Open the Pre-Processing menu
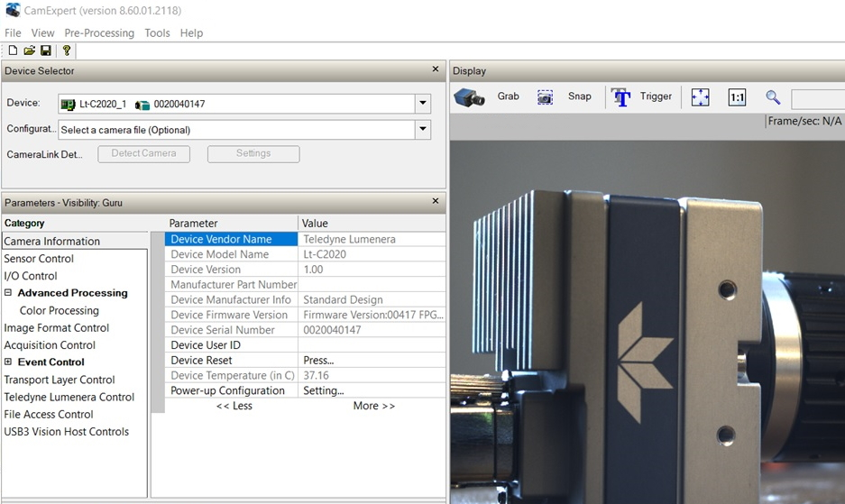Image resolution: width=845 pixels, height=504 pixels. point(99,32)
